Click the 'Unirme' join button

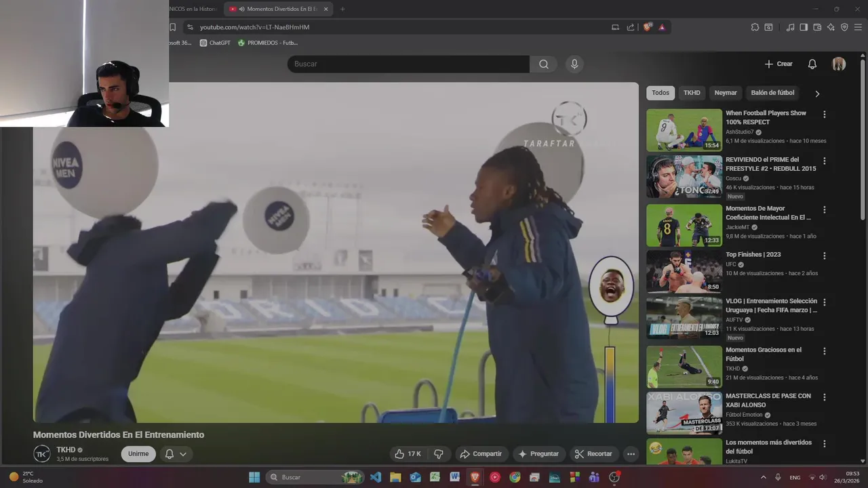[x=138, y=454]
